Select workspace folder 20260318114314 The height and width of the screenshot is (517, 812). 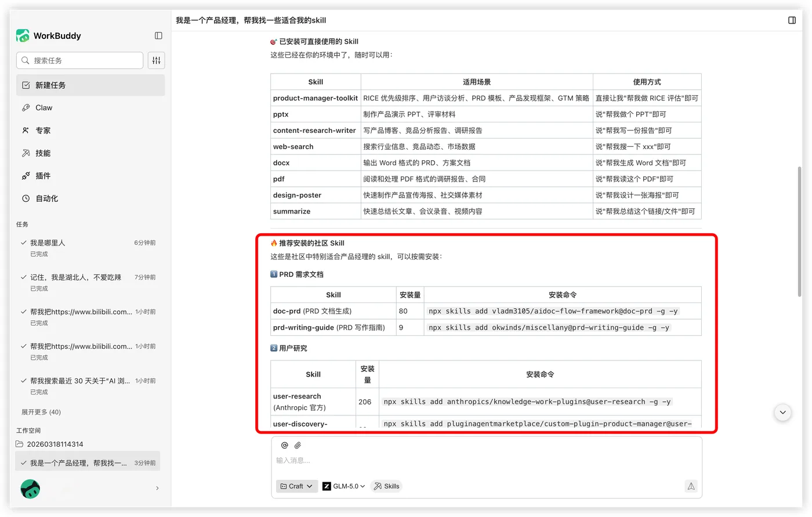(x=50, y=444)
